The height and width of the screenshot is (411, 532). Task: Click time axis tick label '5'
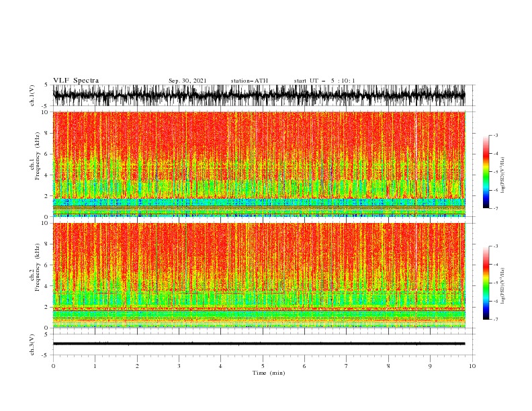click(263, 366)
